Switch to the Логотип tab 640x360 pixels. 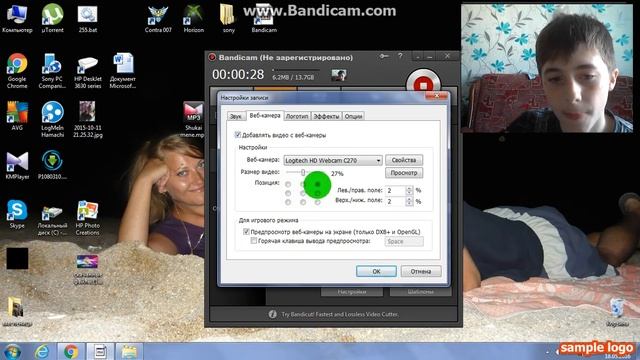pos(297,116)
